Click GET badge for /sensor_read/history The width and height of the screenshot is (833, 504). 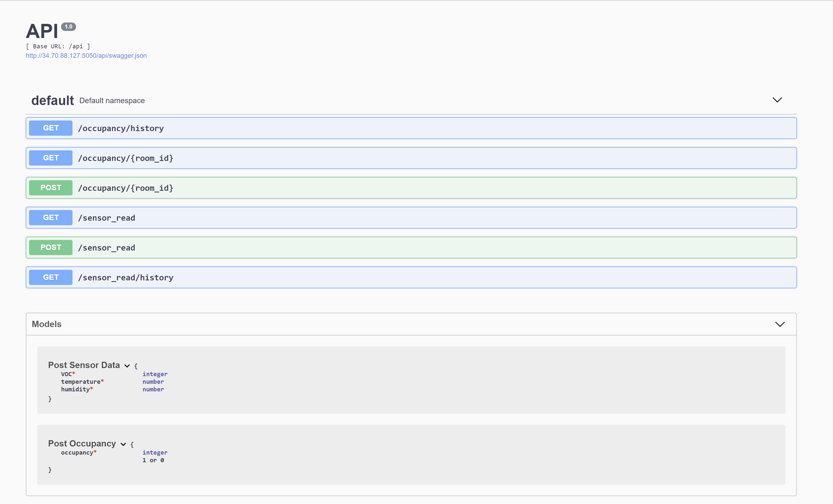tap(51, 277)
